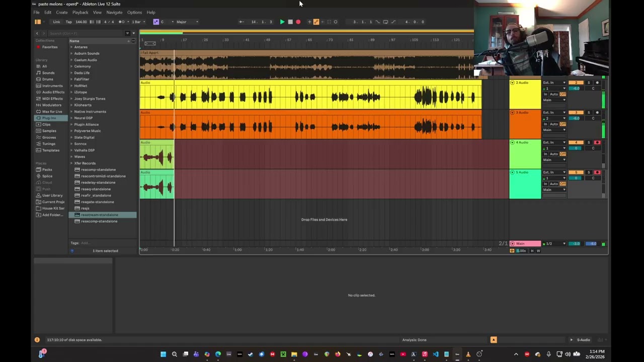Click the MIDI Arrangement Overdub plus icon
The width and height of the screenshot is (644, 362).
point(309,22)
